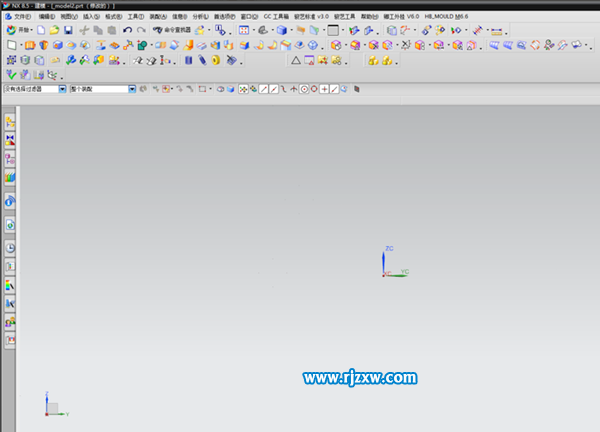
Task: Select the blue shaded cube rendering style icon
Action: (x=282, y=30)
